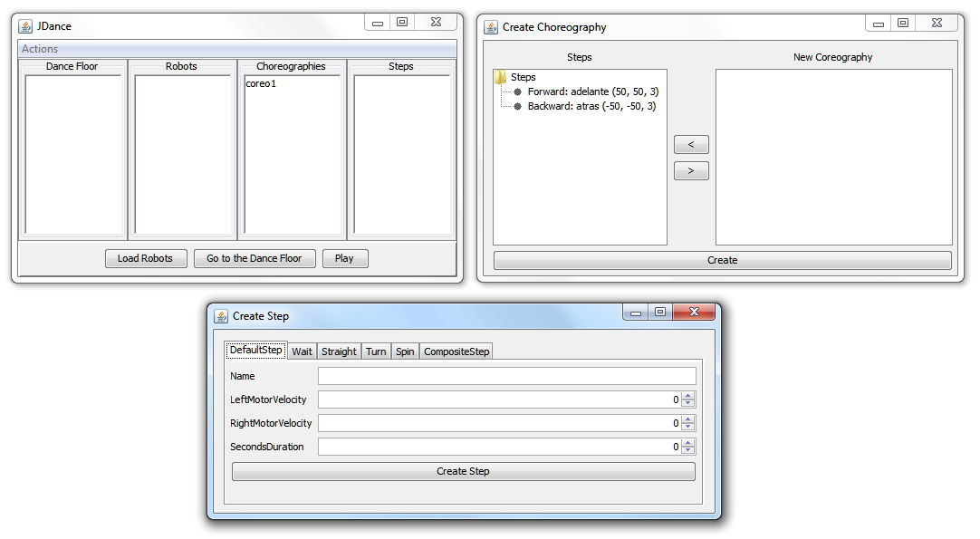The height and width of the screenshot is (539, 980).
Task: Click the SecondsDuration value field
Action: pos(499,447)
